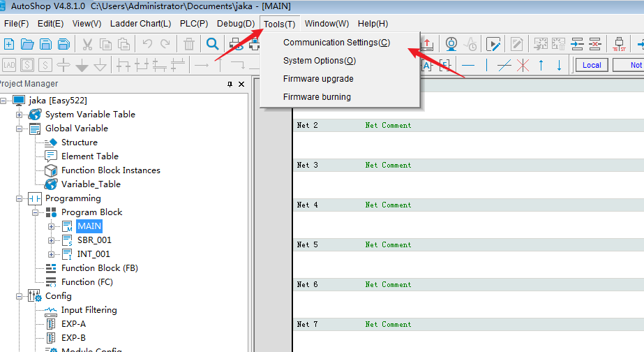Click the Local button in toolbar
The height and width of the screenshot is (352, 644).
[x=591, y=65]
